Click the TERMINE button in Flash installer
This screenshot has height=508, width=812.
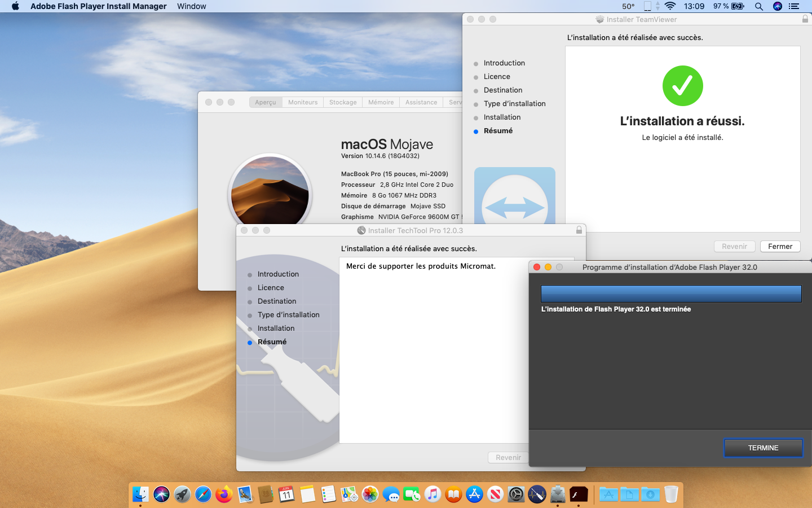(x=763, y=448)
